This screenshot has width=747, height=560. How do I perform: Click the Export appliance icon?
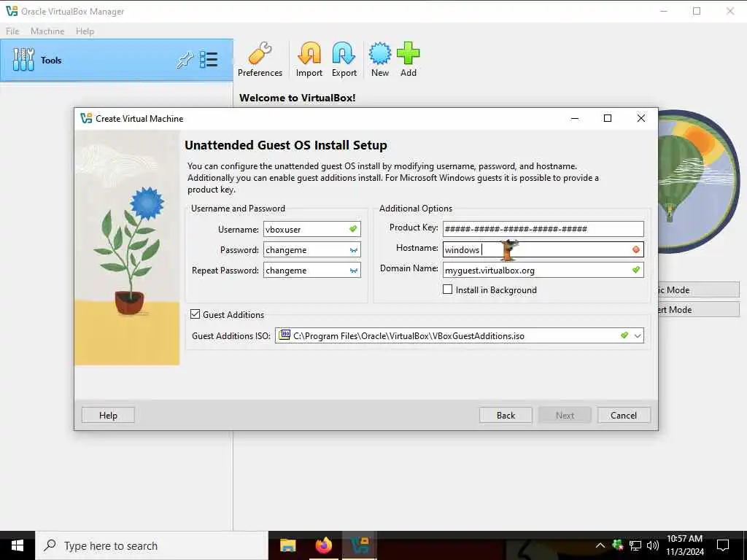pyautogui.click(x=344, y=60)
